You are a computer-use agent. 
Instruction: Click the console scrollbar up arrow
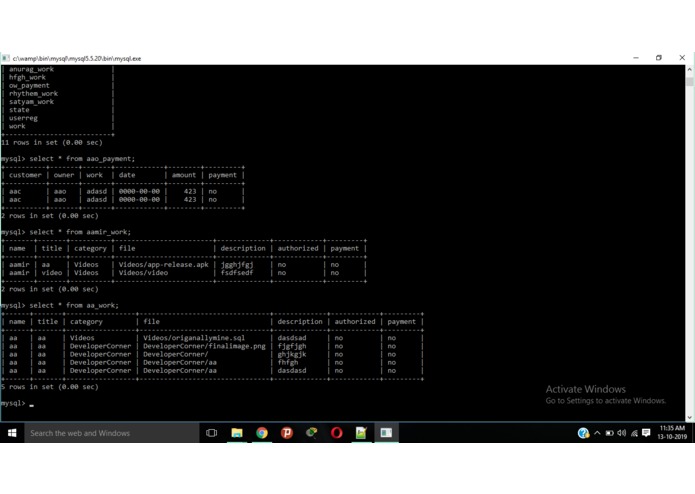(690, 70)
